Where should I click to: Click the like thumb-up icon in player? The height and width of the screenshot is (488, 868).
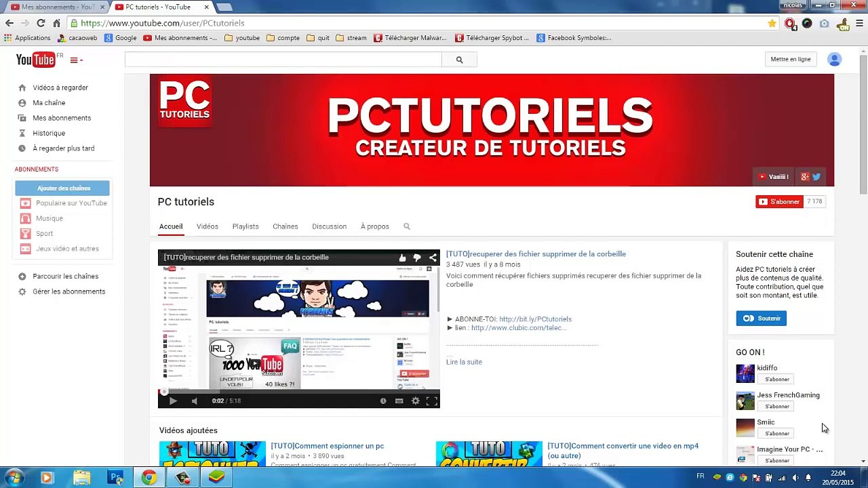[402, 258]
